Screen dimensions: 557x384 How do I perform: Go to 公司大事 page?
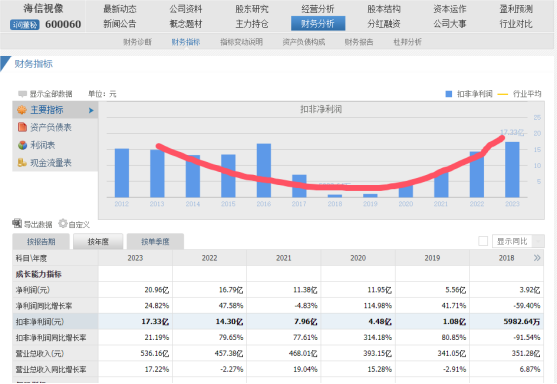[x=450, y=24]
